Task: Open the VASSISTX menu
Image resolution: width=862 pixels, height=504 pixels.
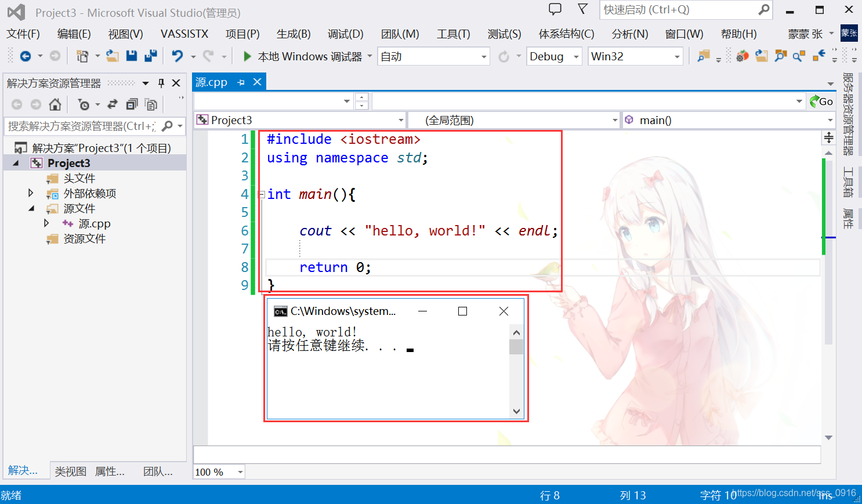Action: (184, 34)
